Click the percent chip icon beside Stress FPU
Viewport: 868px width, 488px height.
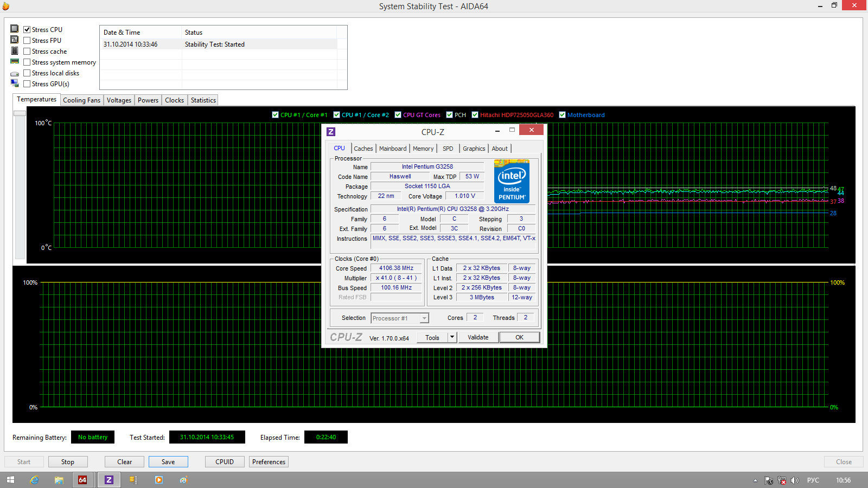click(15, 40)
